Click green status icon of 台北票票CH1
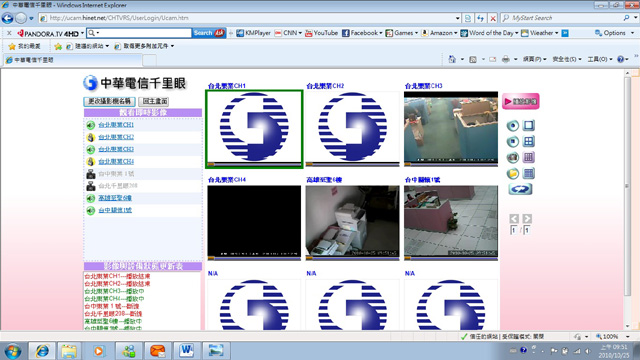Viewport: 640px width, 360px height. point(91,125)
